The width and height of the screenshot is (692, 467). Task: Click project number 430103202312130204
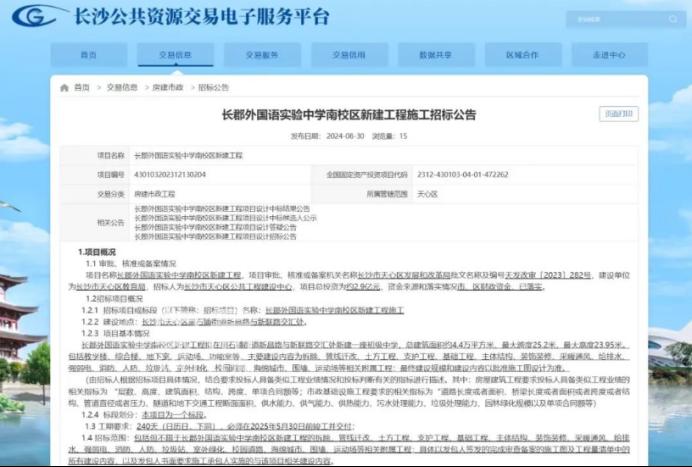coord(170,174)
